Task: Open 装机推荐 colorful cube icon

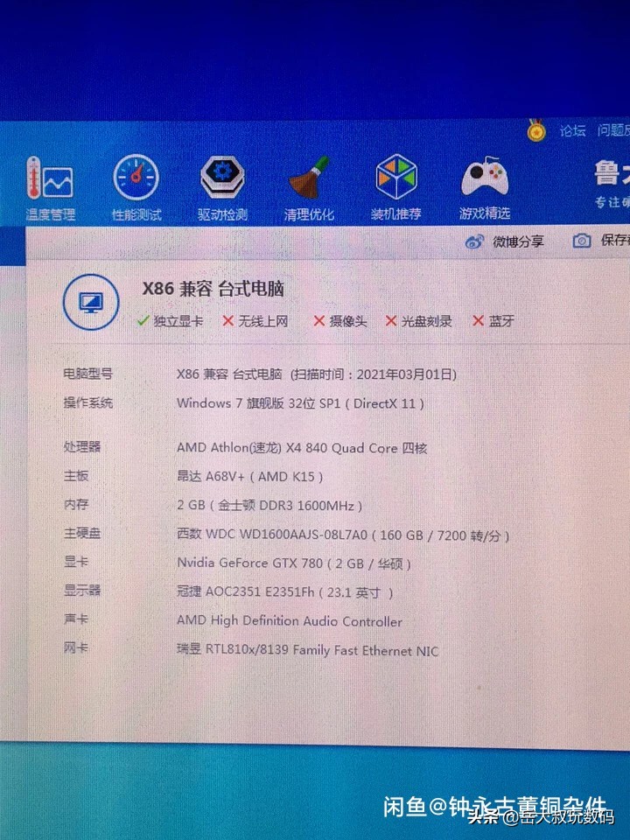Action: point(396,176)
